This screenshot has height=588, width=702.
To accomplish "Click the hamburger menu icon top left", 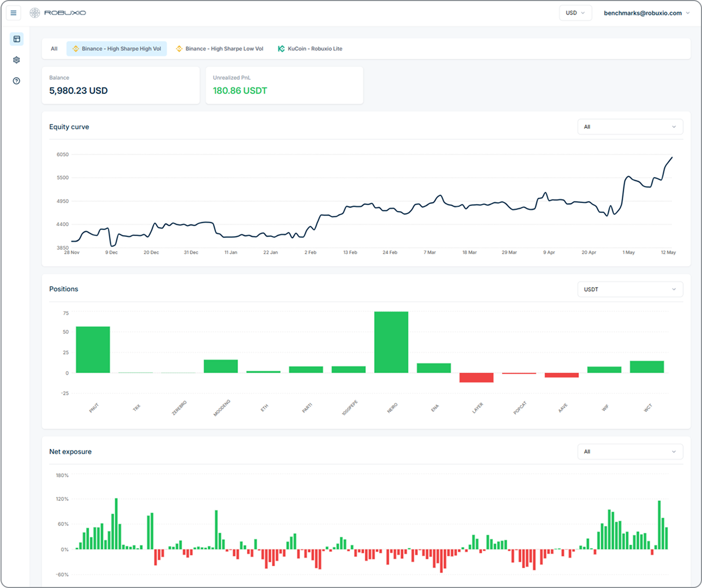I will 14,13.
